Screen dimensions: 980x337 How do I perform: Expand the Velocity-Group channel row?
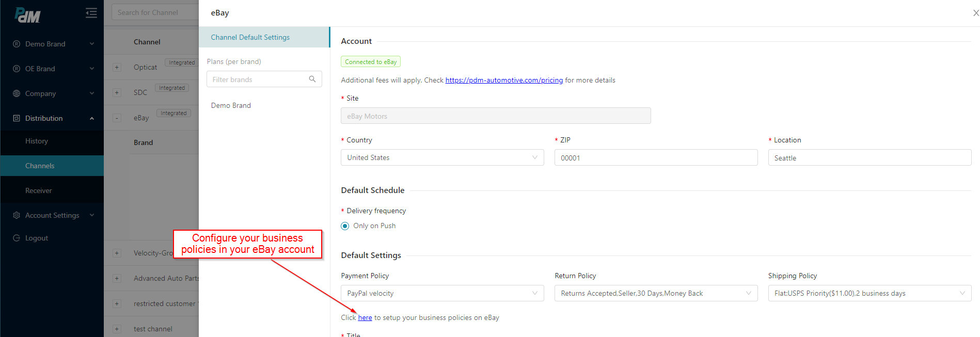[117, 253]
